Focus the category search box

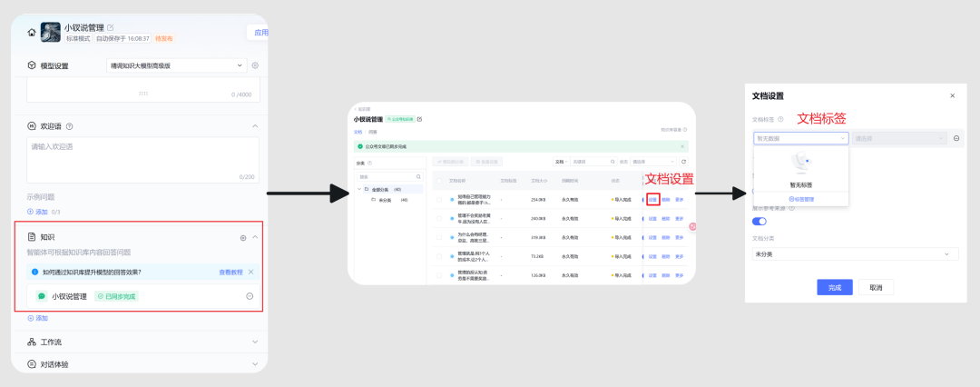389,176
